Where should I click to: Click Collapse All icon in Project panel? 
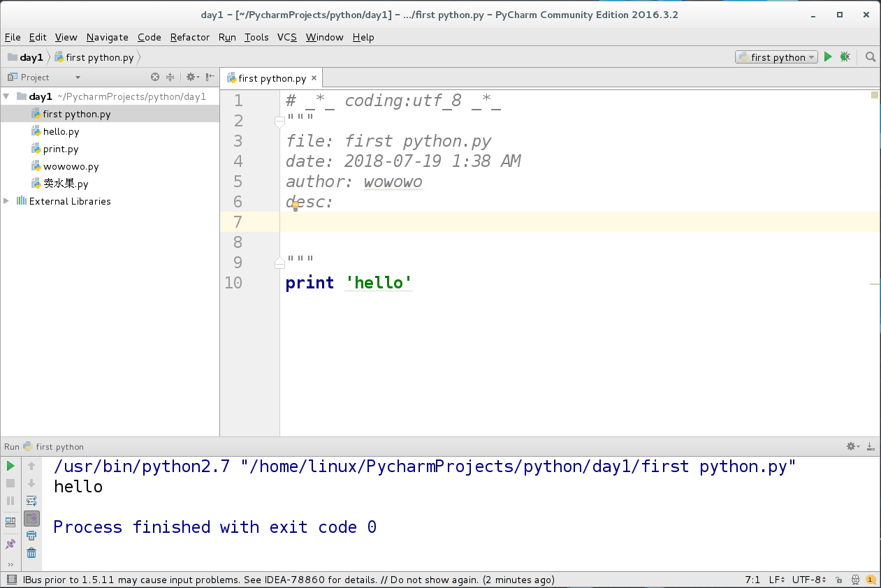170,77
